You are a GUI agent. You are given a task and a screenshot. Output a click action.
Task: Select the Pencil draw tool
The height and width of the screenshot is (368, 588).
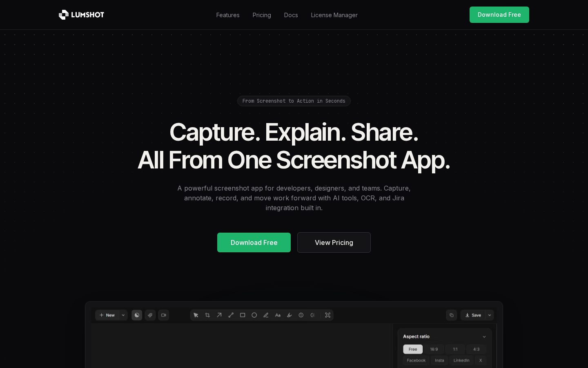tap(266, 315)
